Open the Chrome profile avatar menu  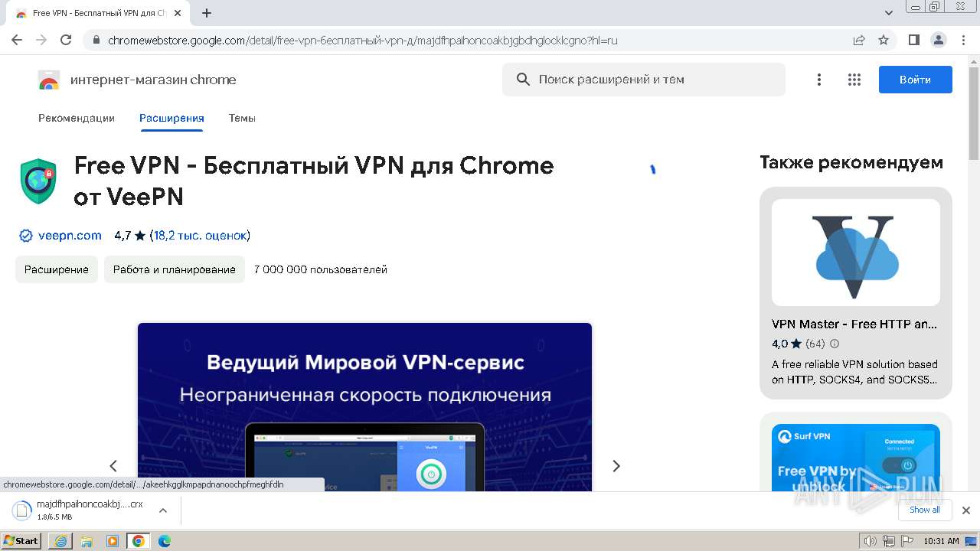click(x=938, y=40)
